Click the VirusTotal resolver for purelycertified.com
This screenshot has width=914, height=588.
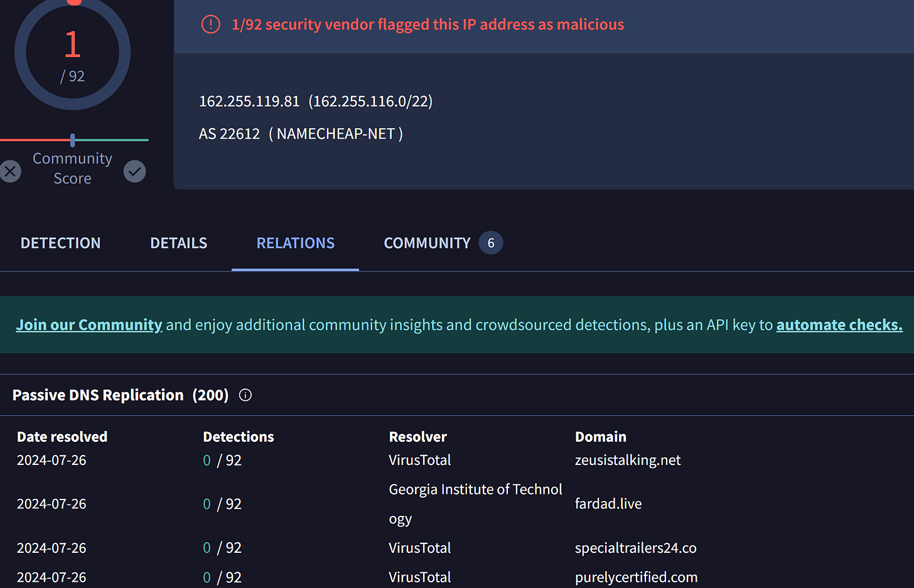click(420, 577)
